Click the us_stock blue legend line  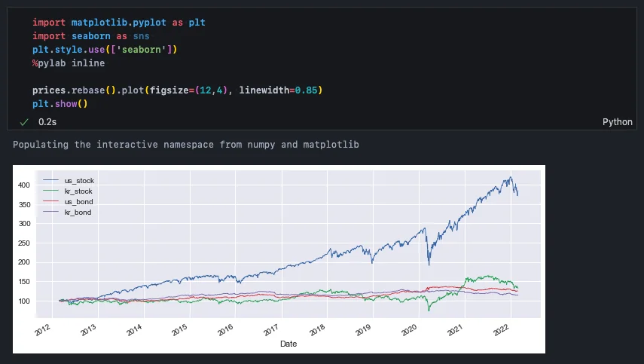[51, 181]
